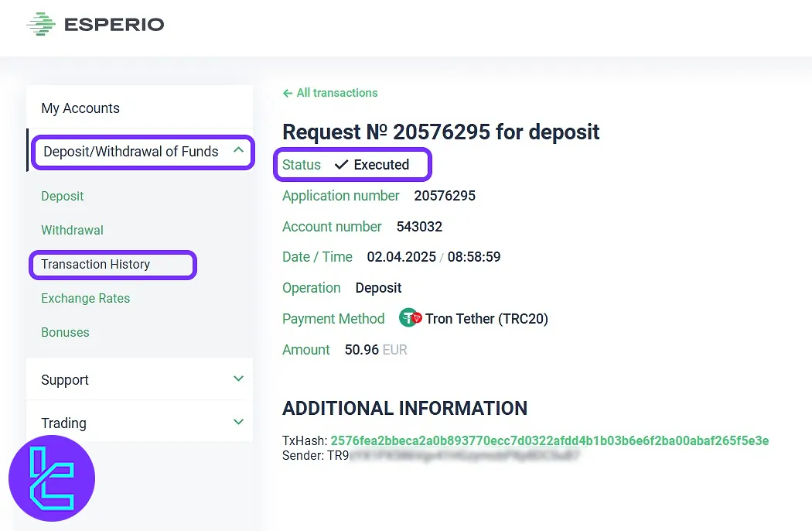
Task: Select account number 543032
Action: coord(419,227)
